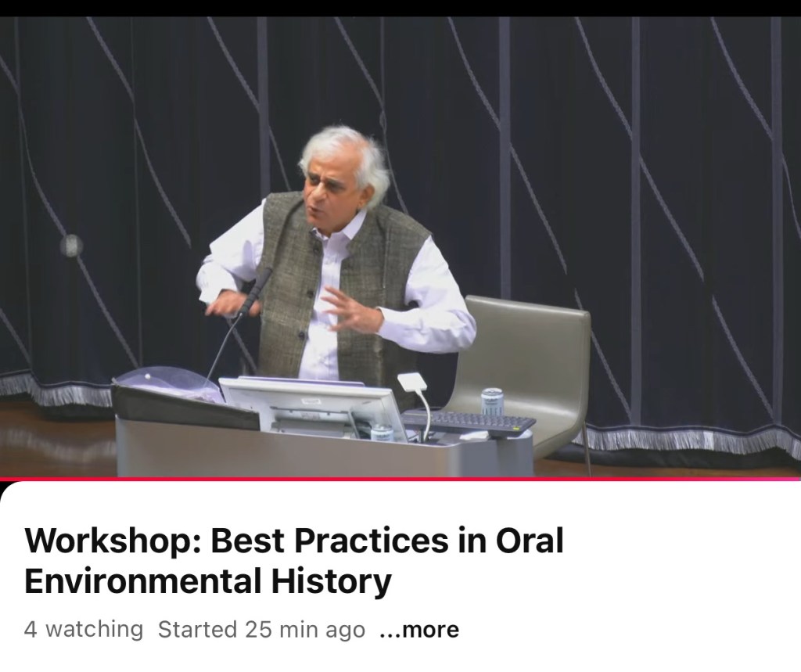Image resolution: width=801 pixels, height=672 pixels.
Task: Click the podium computer monitor in the video
Action: [x=313, y=407]
